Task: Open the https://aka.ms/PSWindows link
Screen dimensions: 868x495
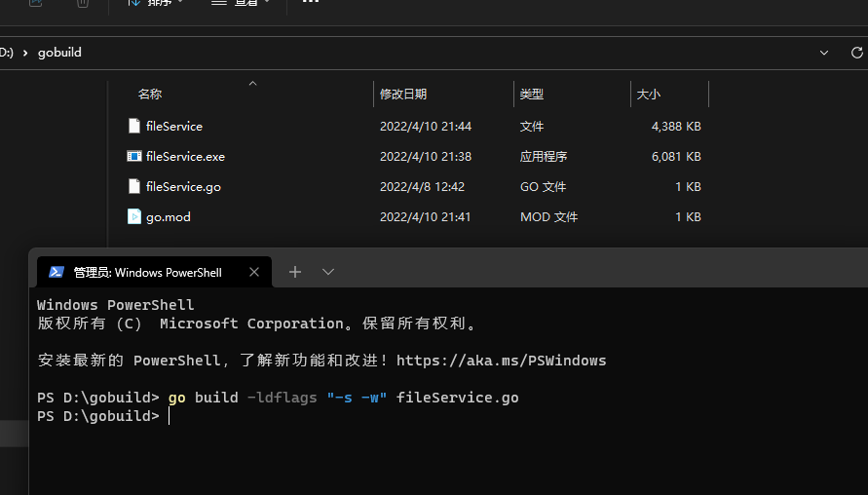Action: coord(501,361)
